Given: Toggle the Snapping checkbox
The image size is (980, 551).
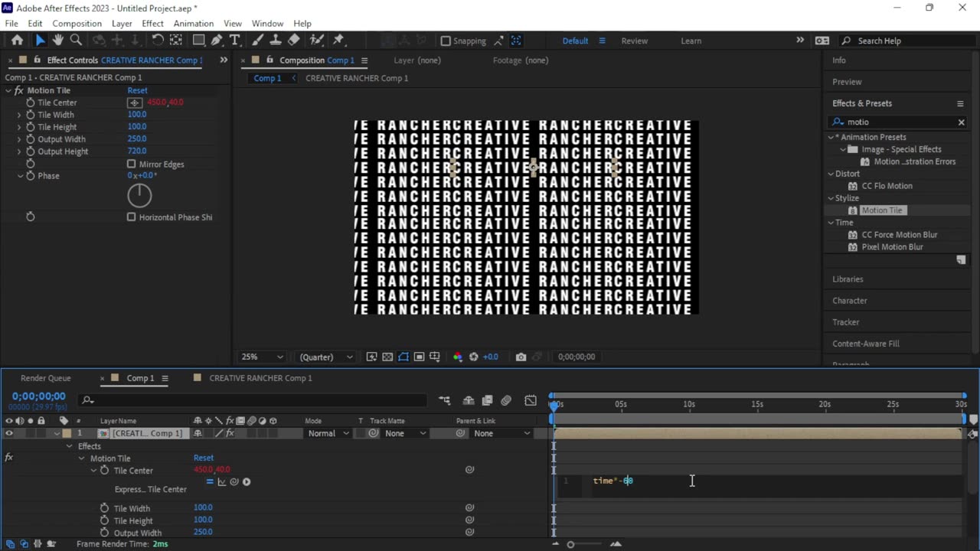Looking at the screenshot, I should tap(446, 41).
